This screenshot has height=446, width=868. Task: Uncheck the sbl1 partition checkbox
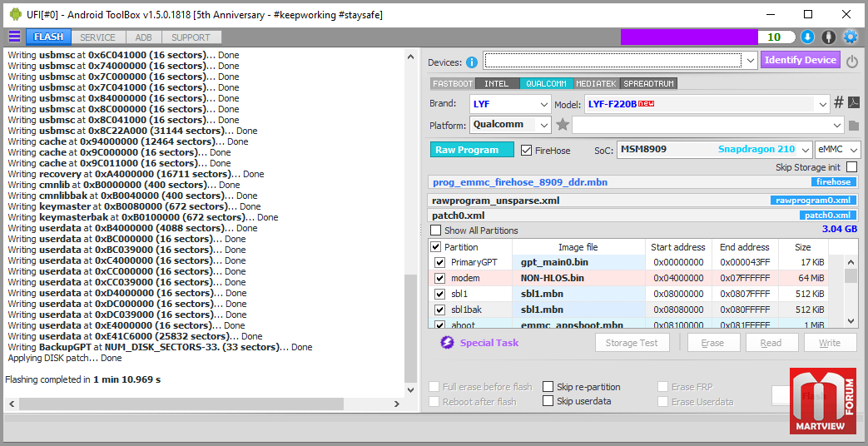point(440,294)
